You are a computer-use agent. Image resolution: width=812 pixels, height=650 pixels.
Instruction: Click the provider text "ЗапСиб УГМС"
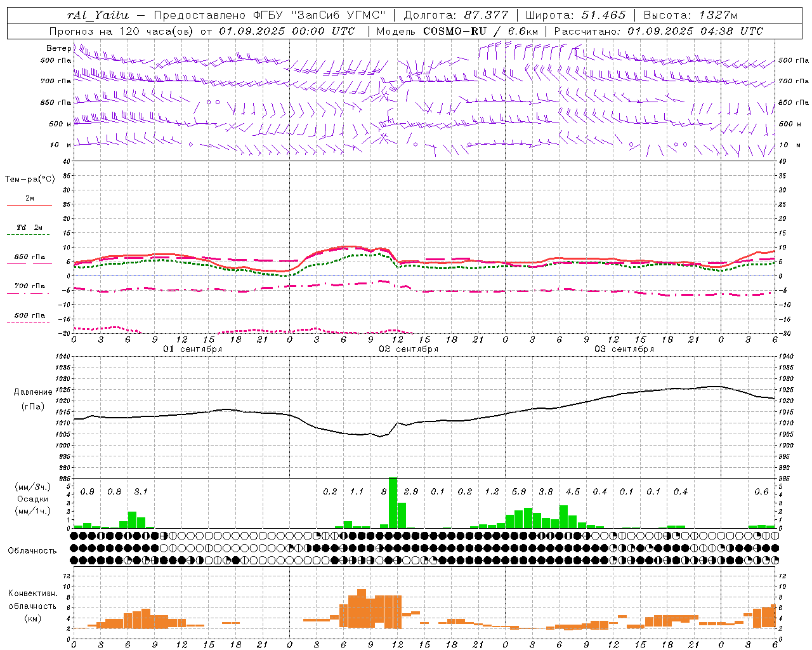pyautogui.click(x=339, y=15)
